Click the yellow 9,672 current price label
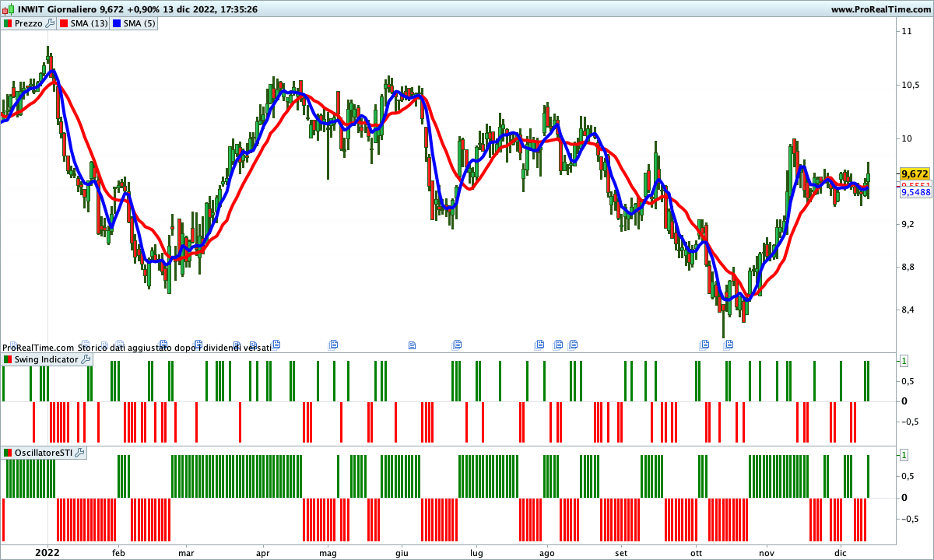Viewport: 934px width, 560px height. (x=915, y=173)
